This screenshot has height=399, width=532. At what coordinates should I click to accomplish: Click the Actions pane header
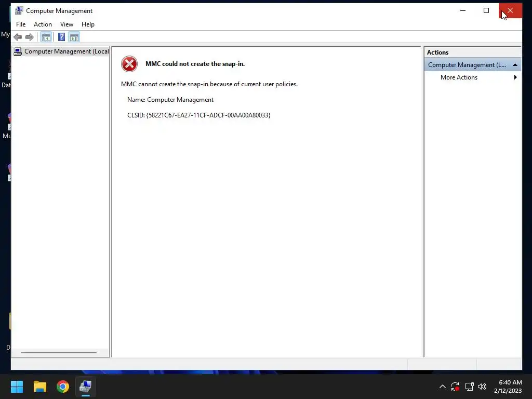click(472, 52)
